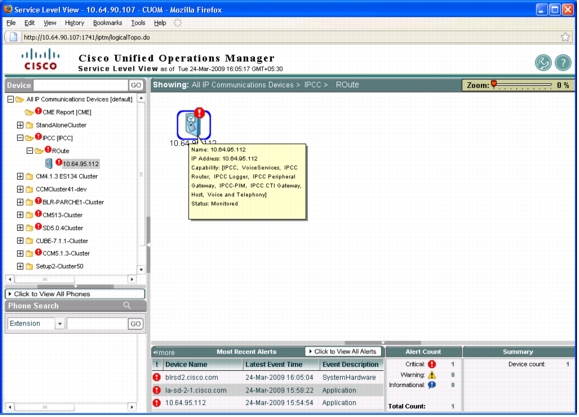Click the Phone Search GO button
Image resolution: width=579 pixels, height=417 pixels.
click(x=136, y=324)
